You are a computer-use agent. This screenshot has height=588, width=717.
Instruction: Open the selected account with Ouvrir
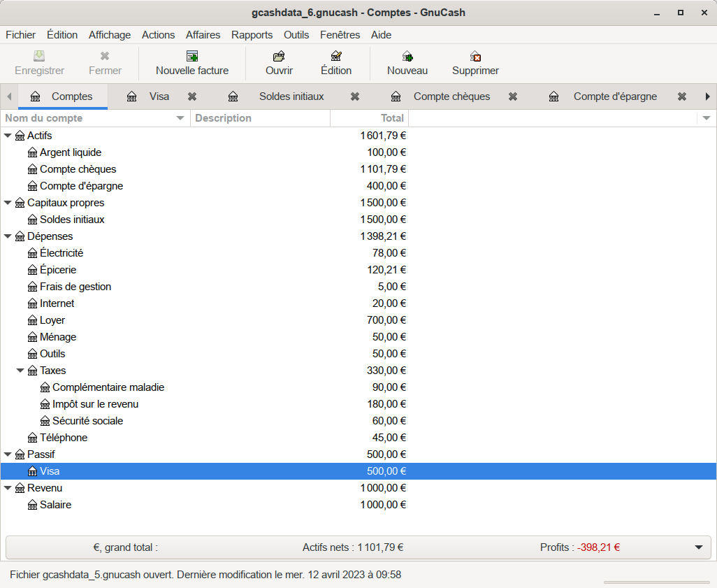pos(279,57)
